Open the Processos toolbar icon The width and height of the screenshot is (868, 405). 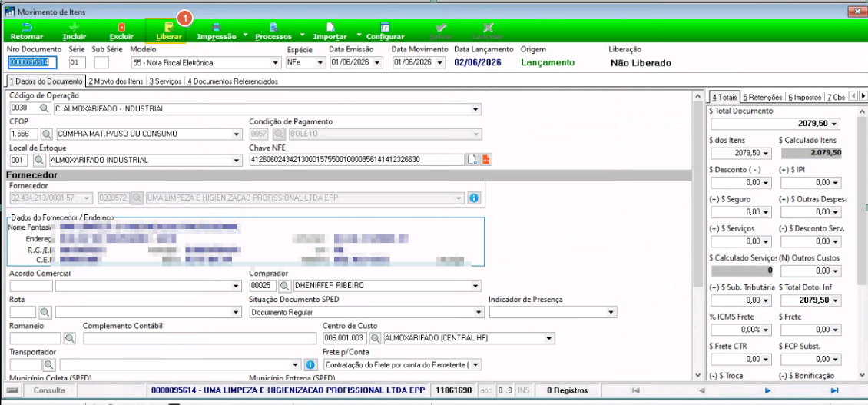point(273,27)
